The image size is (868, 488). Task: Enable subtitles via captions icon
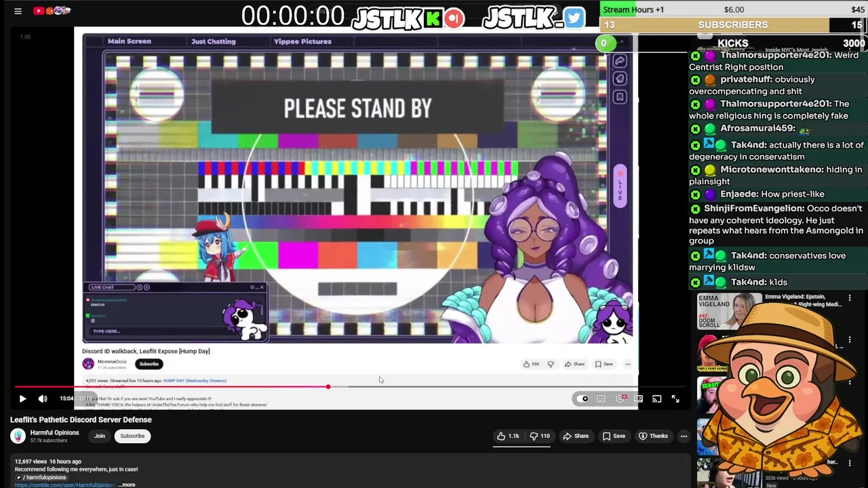[x=601, y=399]
